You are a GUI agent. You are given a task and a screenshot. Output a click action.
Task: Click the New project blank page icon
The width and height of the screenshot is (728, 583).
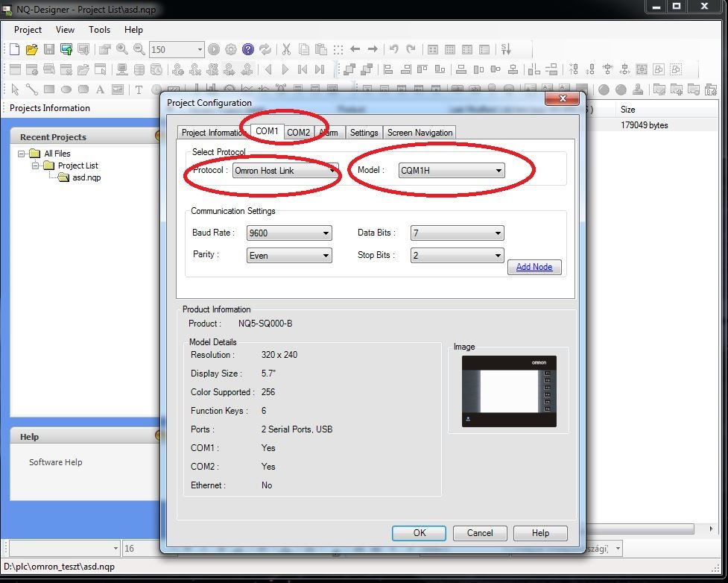(15, 49)
